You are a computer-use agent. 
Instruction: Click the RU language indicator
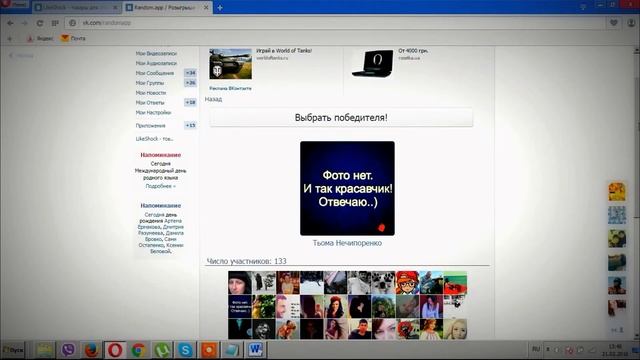pyautogui.click(x=536, y=349)
